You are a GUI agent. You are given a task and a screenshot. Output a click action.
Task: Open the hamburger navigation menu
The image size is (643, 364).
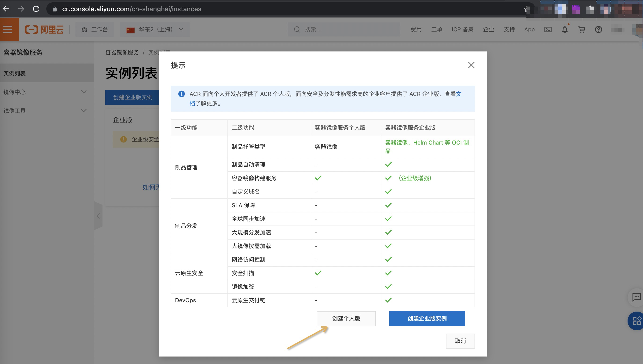click(x=7, y=29)
